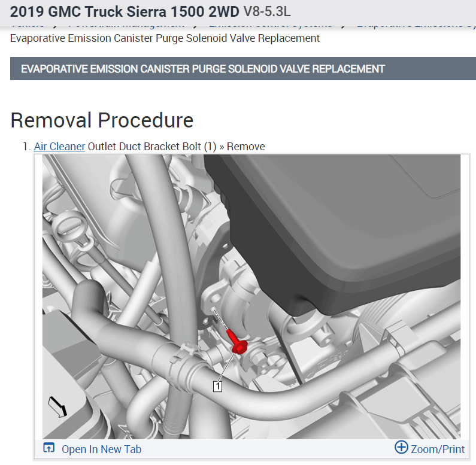Click the callout number 1 box in diagram
The height and width of the screenshot is (465, 476).
pyautogui.click(x=217, y=387)
